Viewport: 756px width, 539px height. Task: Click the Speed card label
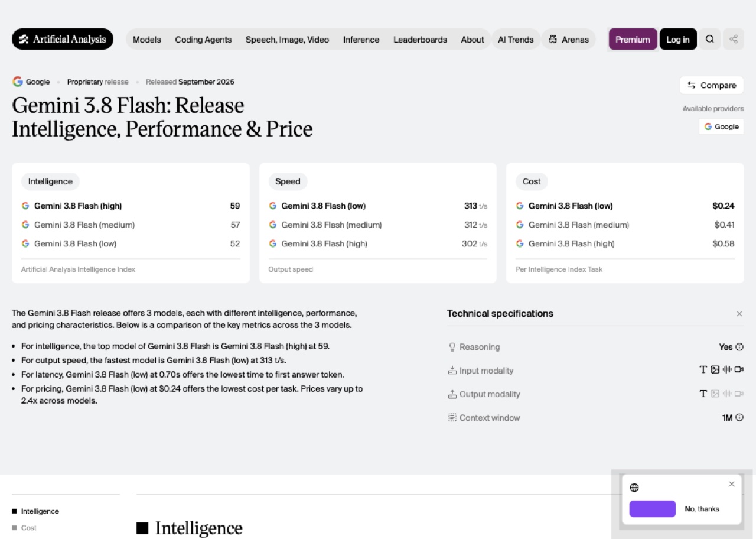click(x=288, y=181)
